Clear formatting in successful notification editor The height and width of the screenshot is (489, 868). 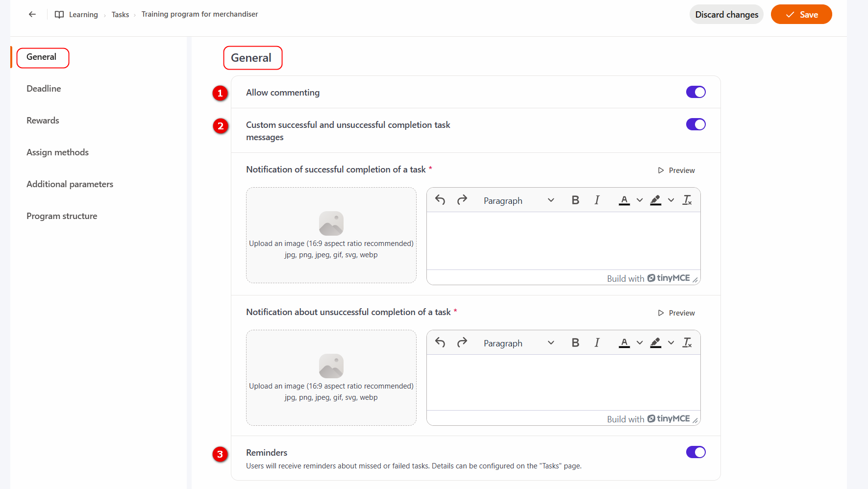click(x=687, y=200)
